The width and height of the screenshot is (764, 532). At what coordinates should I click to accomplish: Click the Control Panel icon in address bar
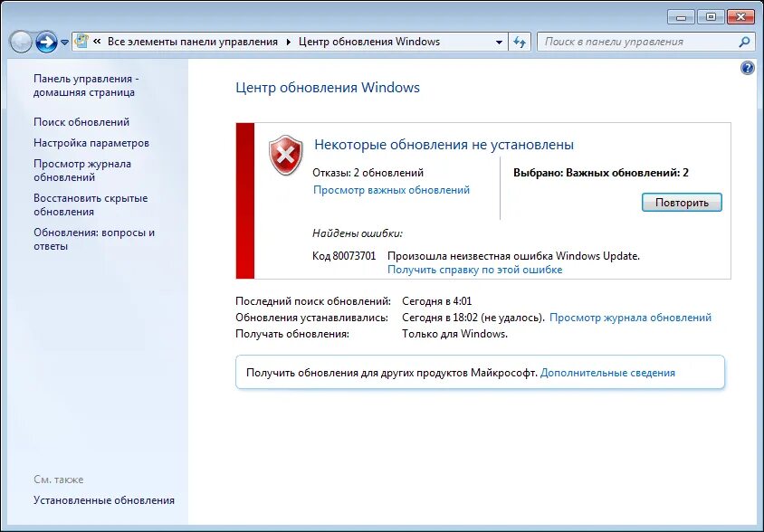tap(81, 42)
